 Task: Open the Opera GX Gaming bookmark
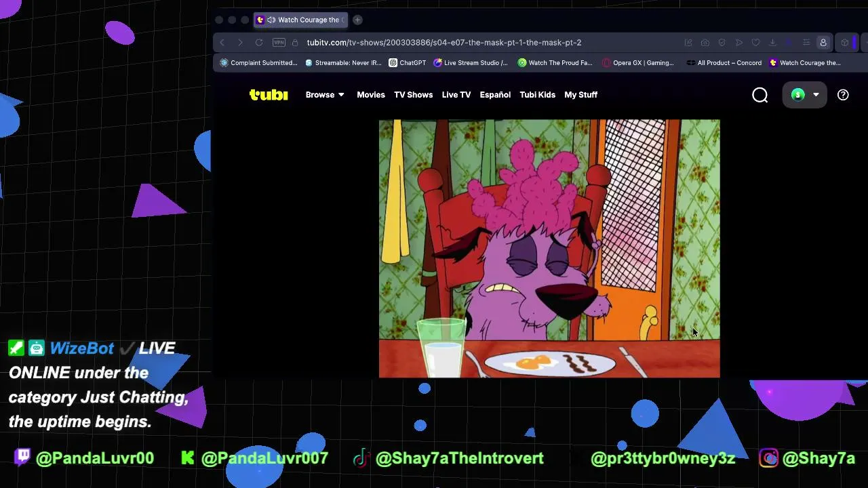point(638,63)
